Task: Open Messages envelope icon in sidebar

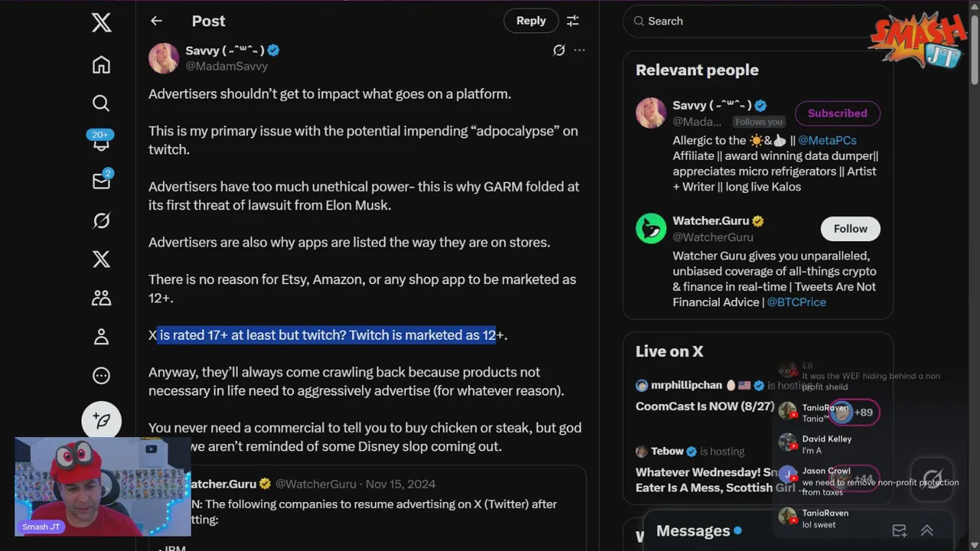Action: tap(101, 181)
